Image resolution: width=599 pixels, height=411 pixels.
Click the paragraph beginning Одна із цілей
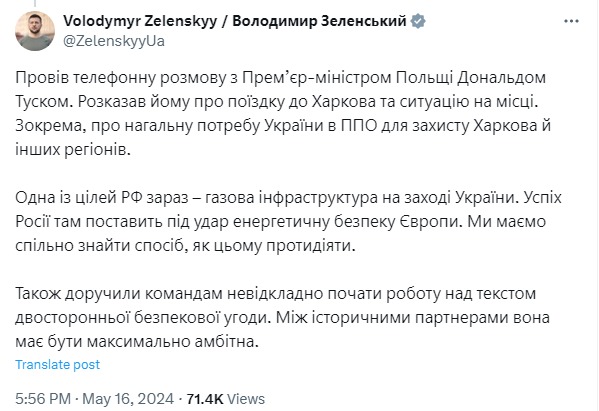point(288,222)
